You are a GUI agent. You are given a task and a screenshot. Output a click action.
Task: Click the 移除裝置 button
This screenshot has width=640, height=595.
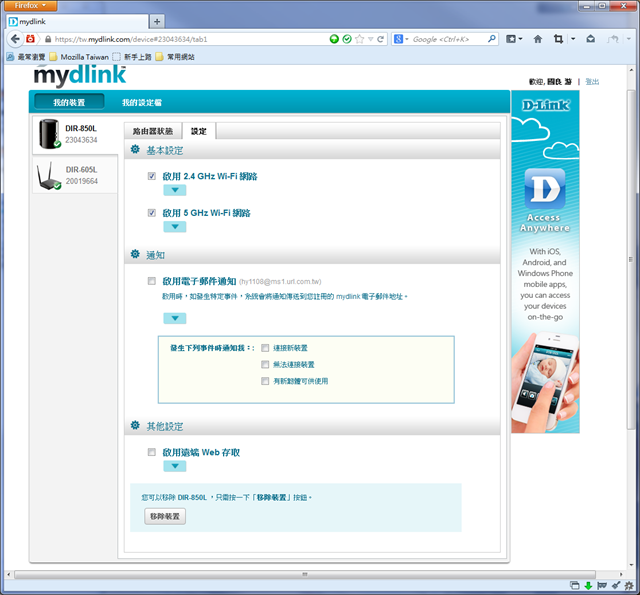coord(165,516)
